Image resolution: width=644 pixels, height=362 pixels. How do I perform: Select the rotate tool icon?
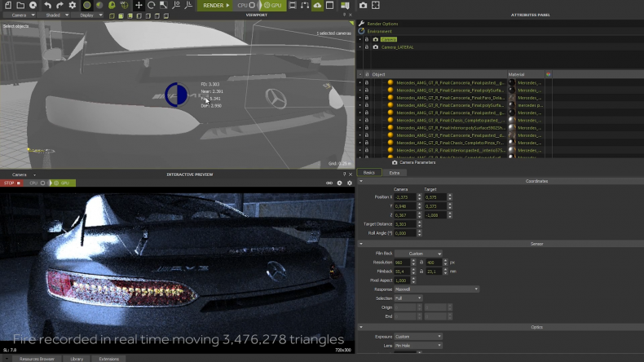coord(151,6)
